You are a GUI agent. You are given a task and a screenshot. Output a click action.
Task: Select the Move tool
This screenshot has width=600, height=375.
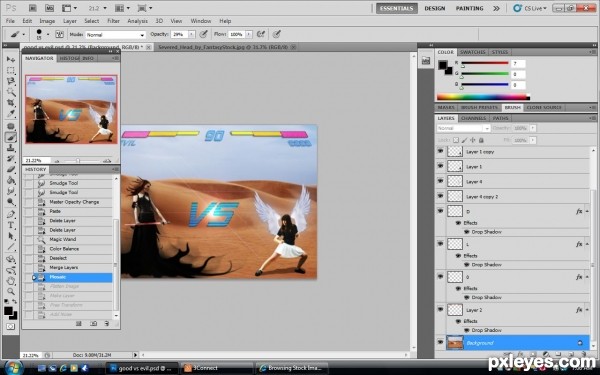pos(11,59)
